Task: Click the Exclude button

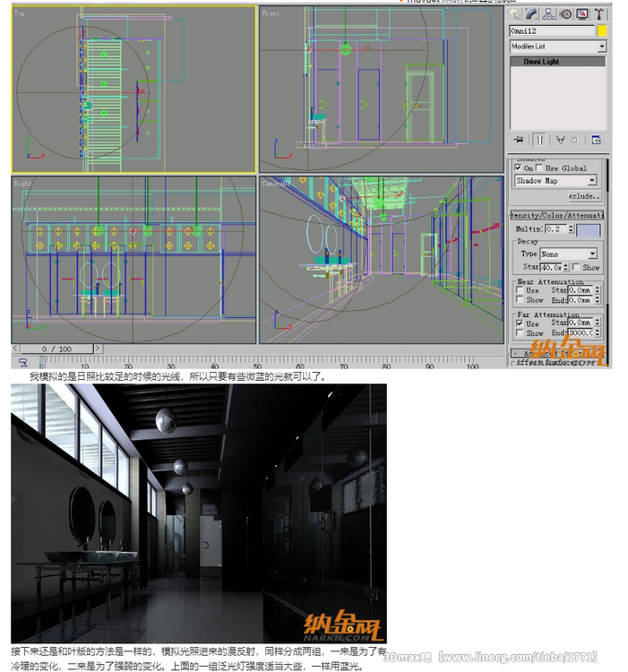Action: (584, 196)
